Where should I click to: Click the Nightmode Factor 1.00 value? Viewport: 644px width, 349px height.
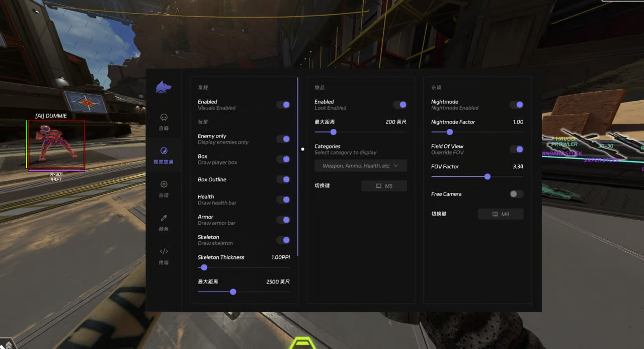(518, 122)
